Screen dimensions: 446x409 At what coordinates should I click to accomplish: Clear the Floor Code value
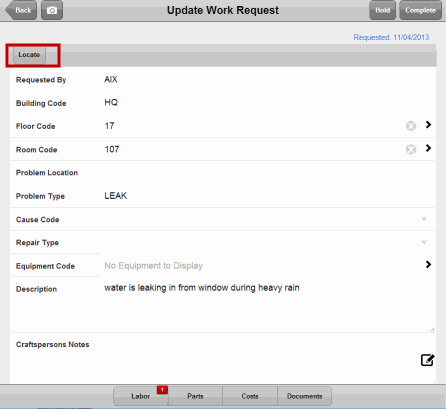[411, 126]
